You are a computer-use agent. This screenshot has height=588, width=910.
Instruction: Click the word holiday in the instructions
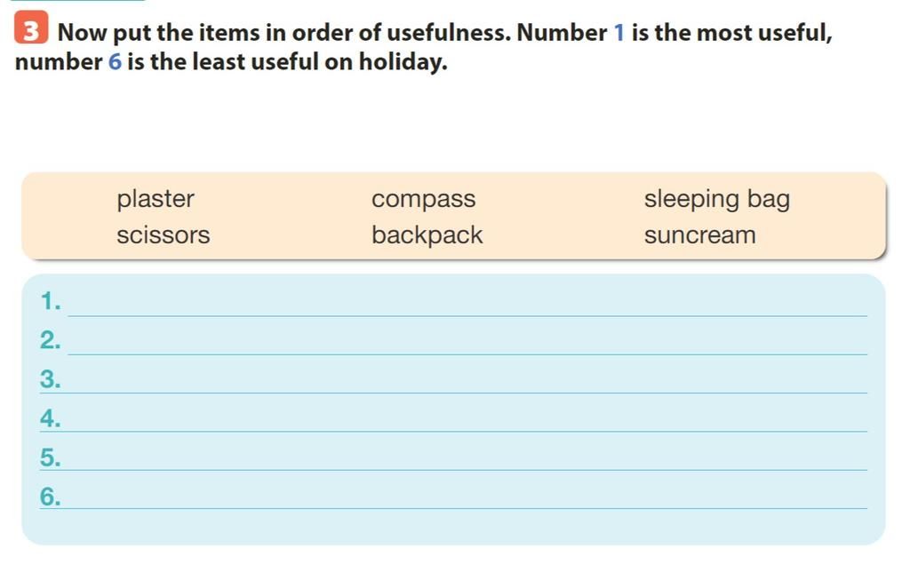[403, 62]
